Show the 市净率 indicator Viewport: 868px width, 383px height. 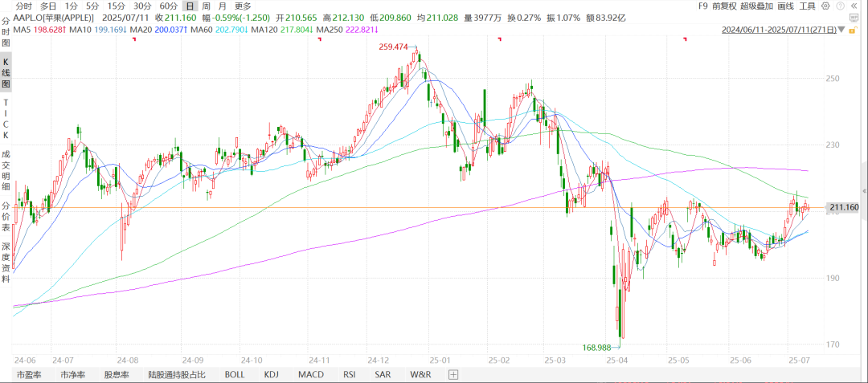click(x=72, y=375)
